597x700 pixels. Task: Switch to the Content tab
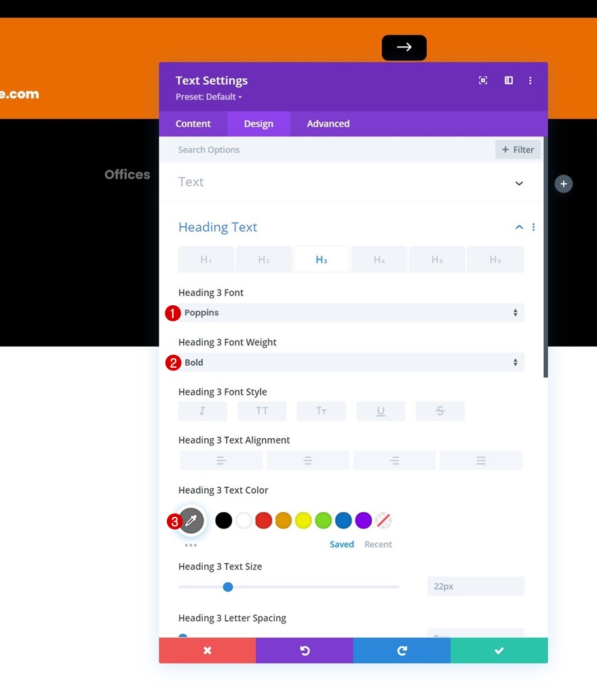tap(193, 123)
